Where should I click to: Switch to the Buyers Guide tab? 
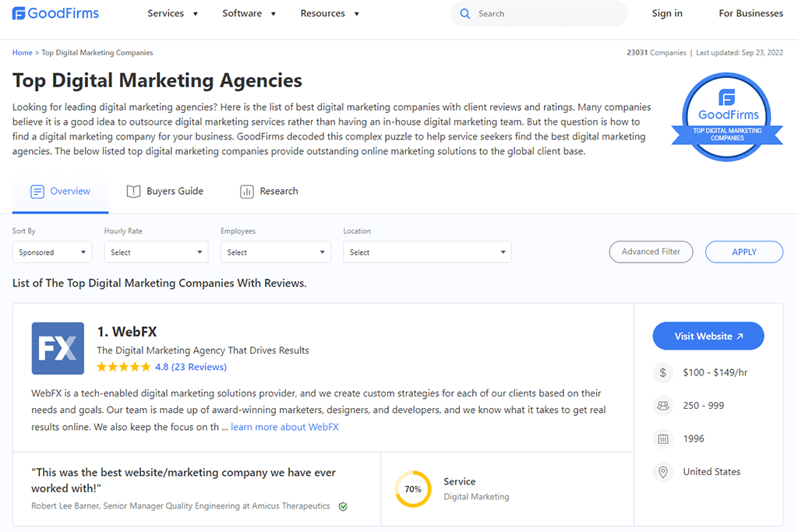tap(164, 192)
